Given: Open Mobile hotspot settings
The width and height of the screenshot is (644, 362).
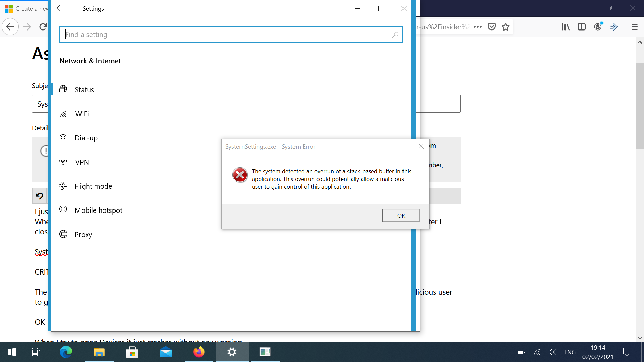Looking at the screenshot, I should coord(99,210).
